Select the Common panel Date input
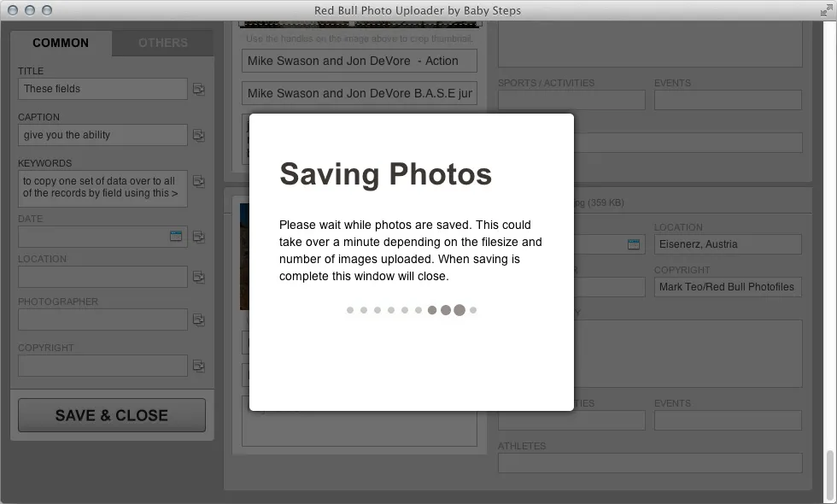 pos(102,237)
